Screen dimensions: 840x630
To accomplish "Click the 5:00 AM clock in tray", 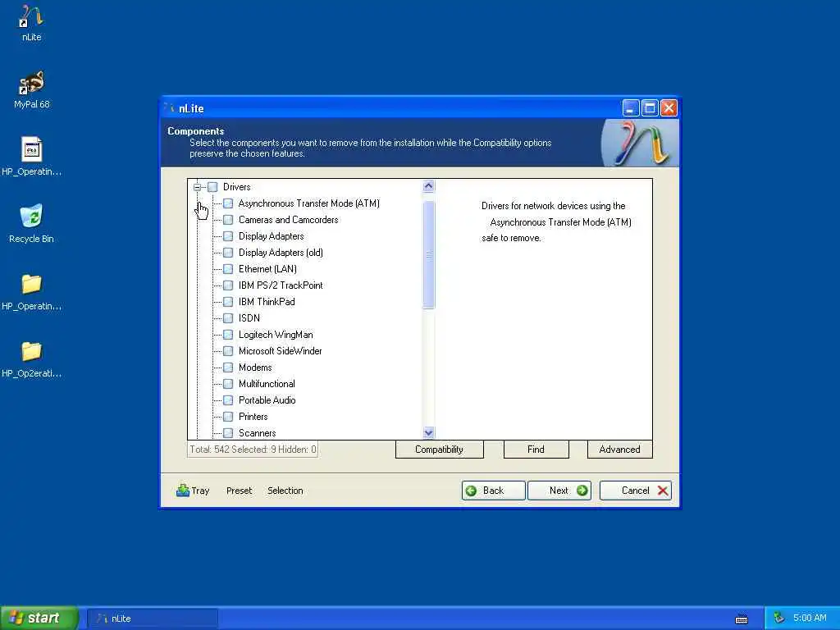I will pos(810,618).
